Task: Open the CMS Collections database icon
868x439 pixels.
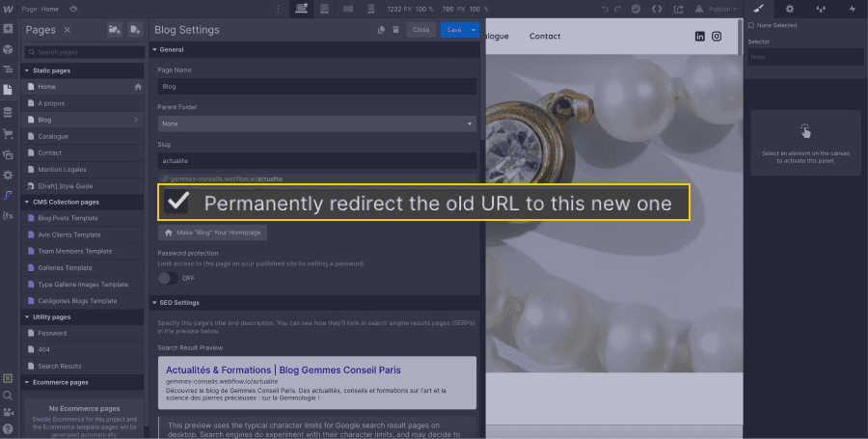Action: (x=8, y=113)
